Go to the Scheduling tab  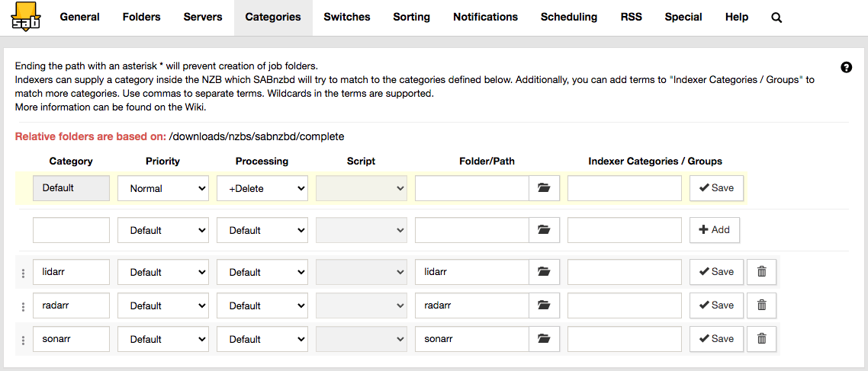click(569, 17)
